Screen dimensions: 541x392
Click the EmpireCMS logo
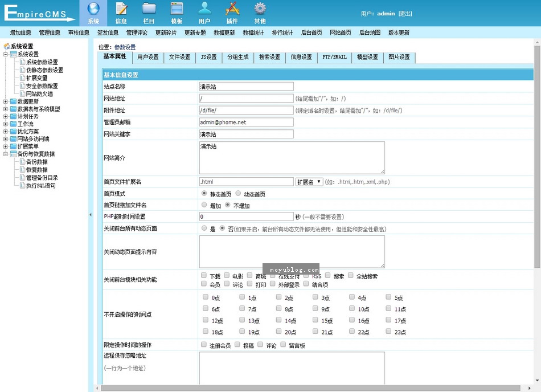pos(39,13)
